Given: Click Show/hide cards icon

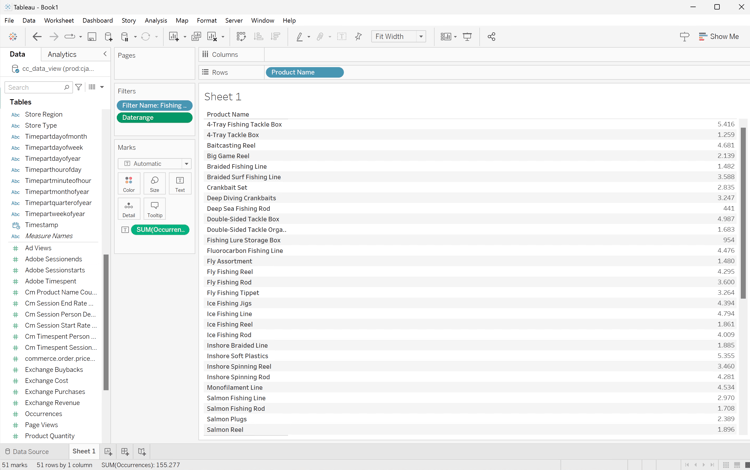Looking at the screenshot, I should 446,37.
